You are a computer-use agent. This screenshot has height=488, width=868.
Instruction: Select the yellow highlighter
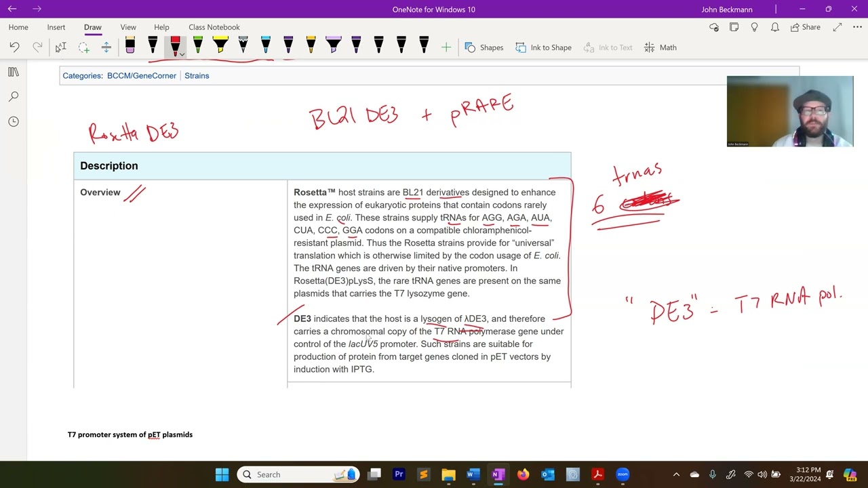220,46
